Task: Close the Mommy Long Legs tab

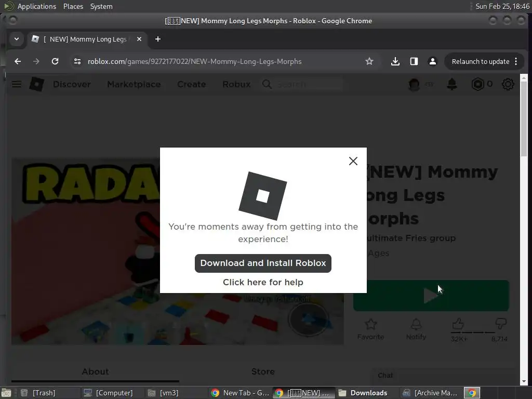Action: [x=139, y=39]
